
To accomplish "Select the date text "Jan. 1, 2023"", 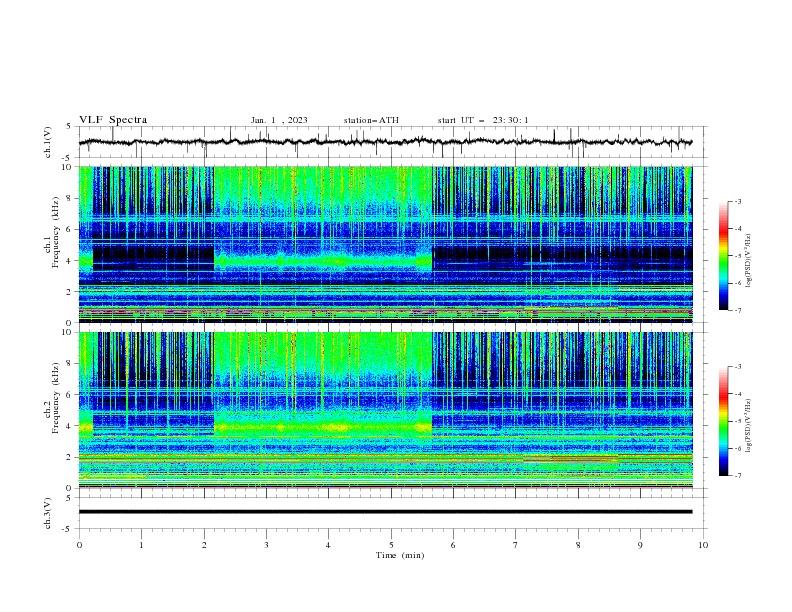I will (279, 120).
